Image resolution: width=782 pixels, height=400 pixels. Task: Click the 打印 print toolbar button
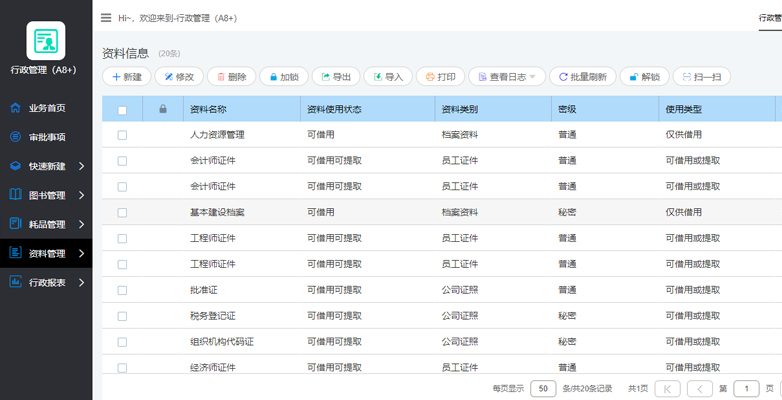[x=440, y=77]
